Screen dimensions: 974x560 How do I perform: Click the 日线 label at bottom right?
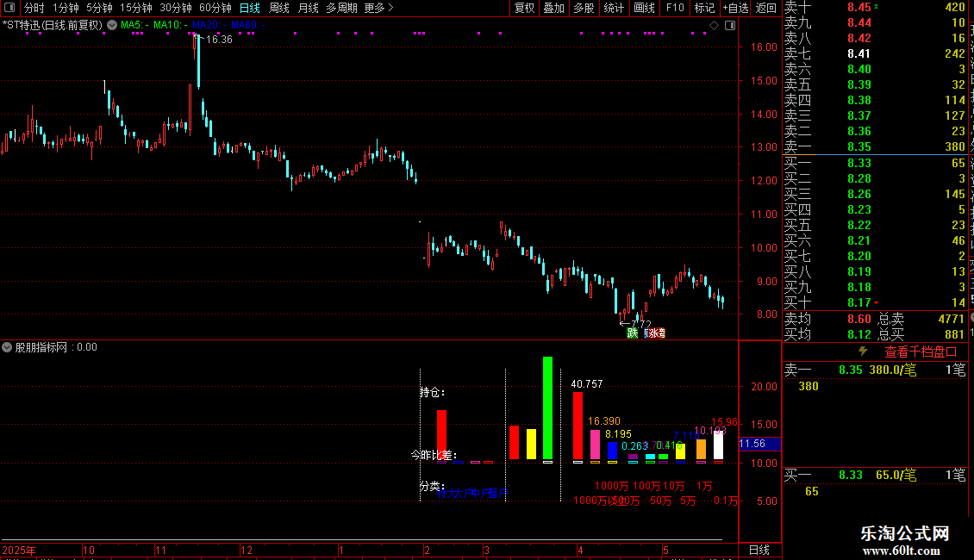759,550
